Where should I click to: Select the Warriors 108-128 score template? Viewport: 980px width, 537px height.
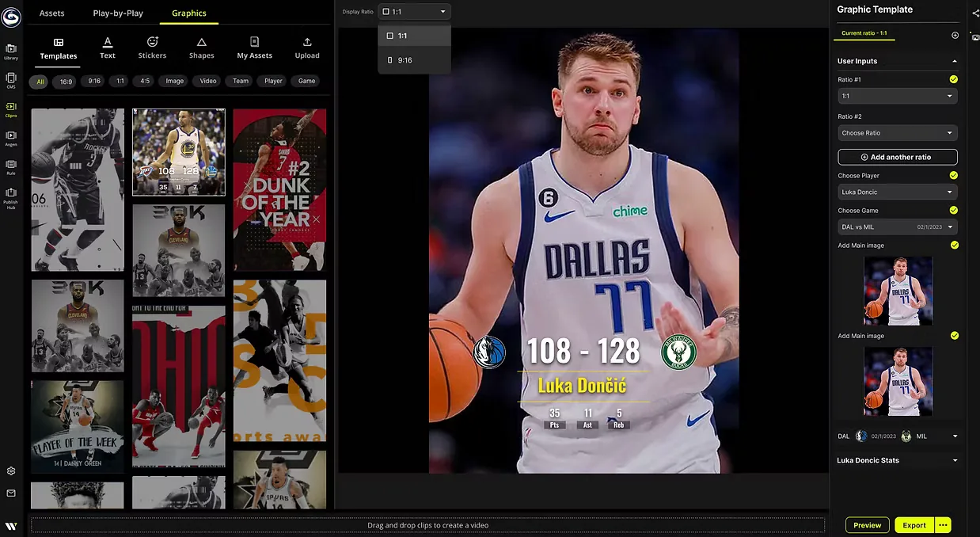pos(179,152)
